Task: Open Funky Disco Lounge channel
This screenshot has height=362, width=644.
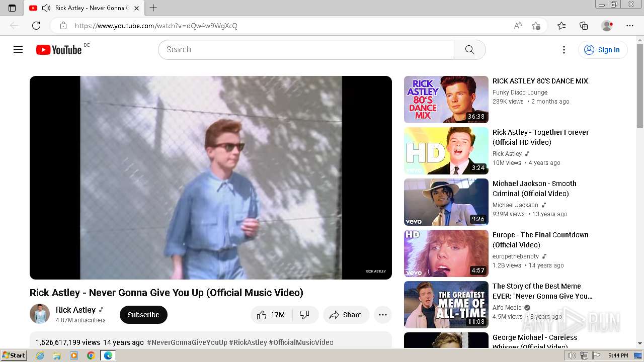Action: [x=520, y=93]
